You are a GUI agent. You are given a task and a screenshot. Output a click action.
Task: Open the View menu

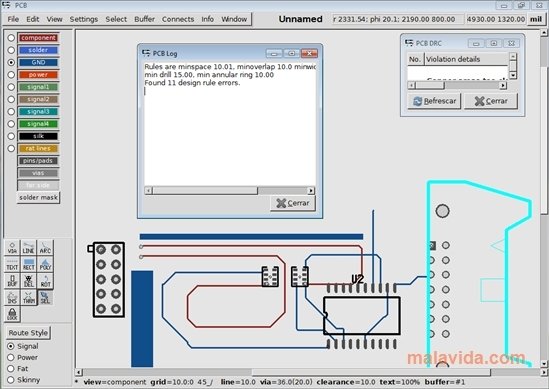coord(55,19)
